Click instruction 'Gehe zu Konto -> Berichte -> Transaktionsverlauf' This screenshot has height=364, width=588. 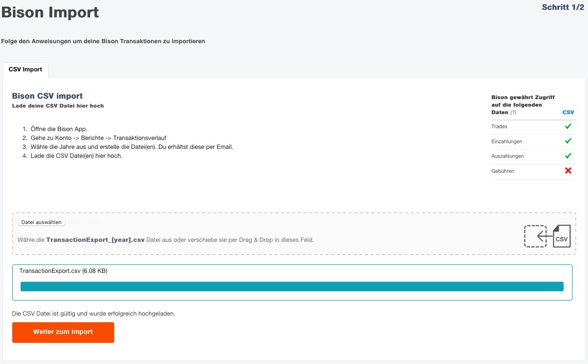99,138
